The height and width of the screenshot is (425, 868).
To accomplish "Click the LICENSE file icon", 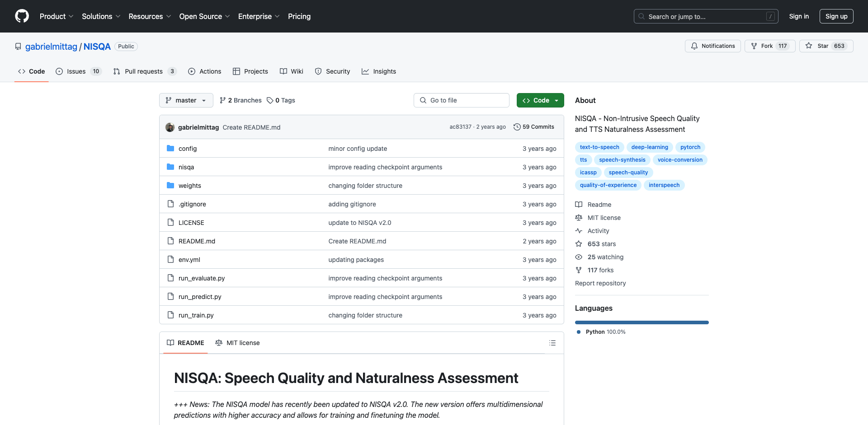I will tap(170, 222).
